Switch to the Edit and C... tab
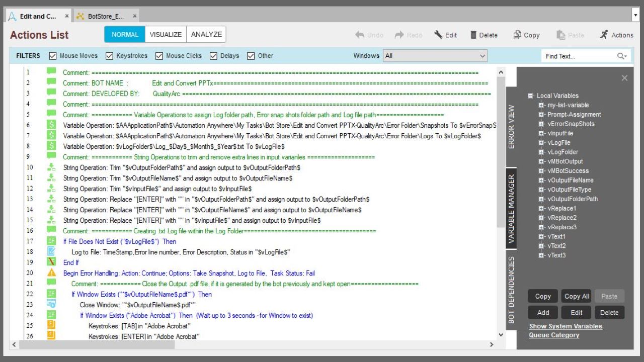The image size is (644, 362). (38, 16)
